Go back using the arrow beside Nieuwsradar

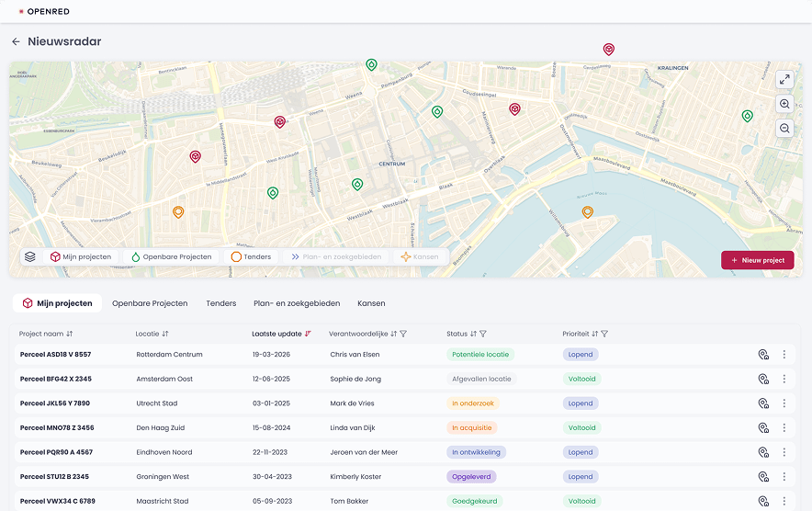tap(16, 41)
